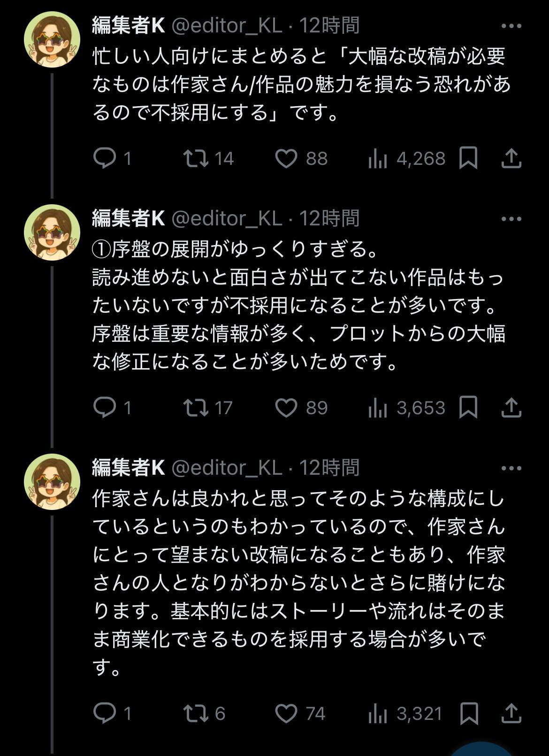
Task: Bookmark the second tweet about 序盤の展開
Action: pyautogui.click(x=468, y=408)
